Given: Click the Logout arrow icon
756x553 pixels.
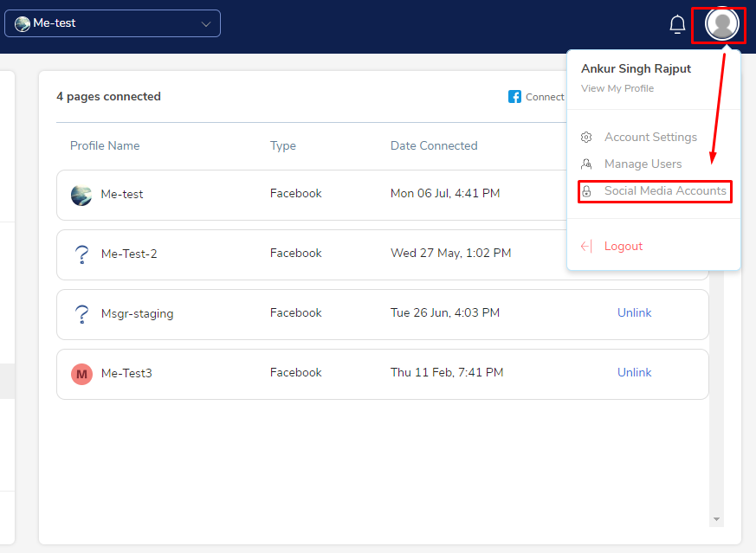Looking at the screenshot, I should (x=586, y=246).
